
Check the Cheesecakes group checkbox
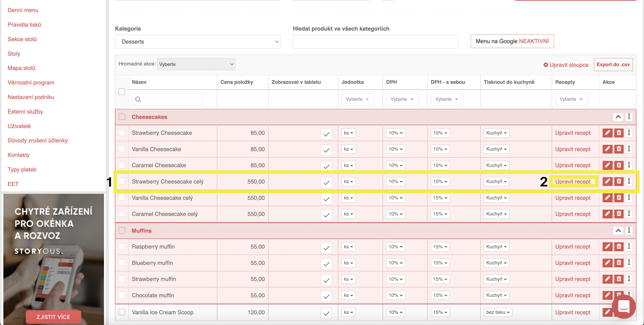122,117
